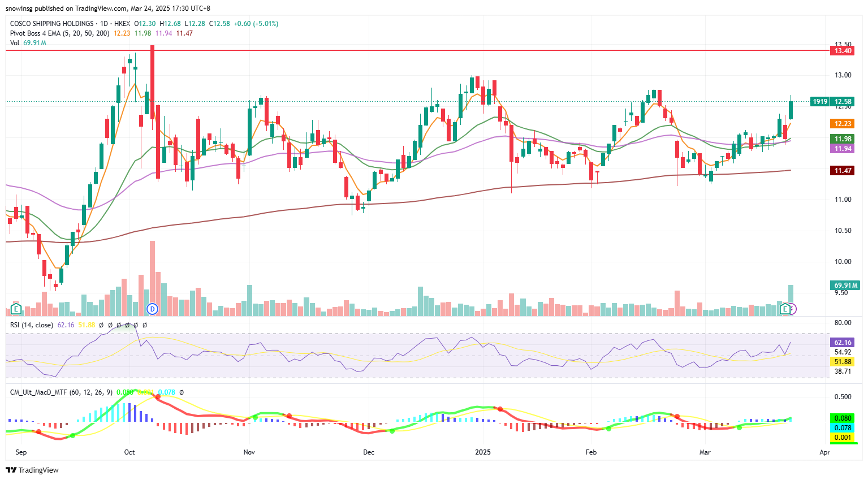Click the purple 11.94 EMA legend value
868x480 pixels.
pyautogui.click(x=163, y=33)
